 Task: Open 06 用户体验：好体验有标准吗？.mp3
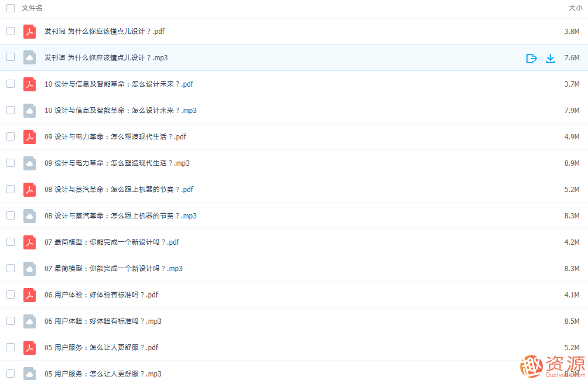[103, 321]
